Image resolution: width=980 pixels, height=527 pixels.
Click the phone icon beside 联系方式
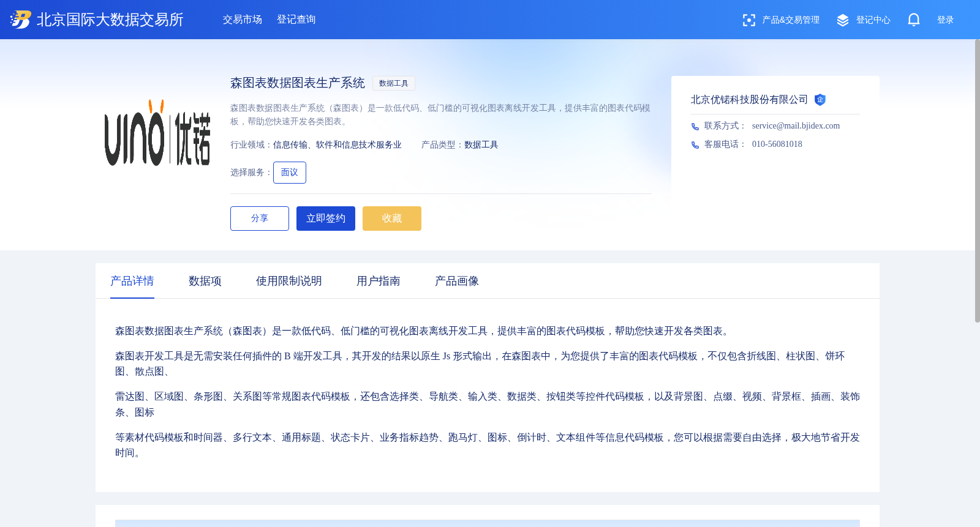pyautogui.click(x=695, y=127)
